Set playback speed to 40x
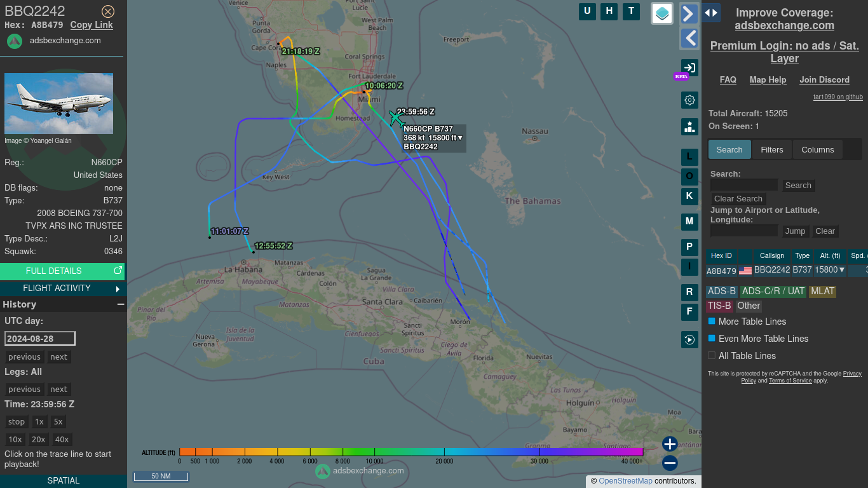This screenshot has width=868, height=488. pyautogui.click(x=62, y=440)
